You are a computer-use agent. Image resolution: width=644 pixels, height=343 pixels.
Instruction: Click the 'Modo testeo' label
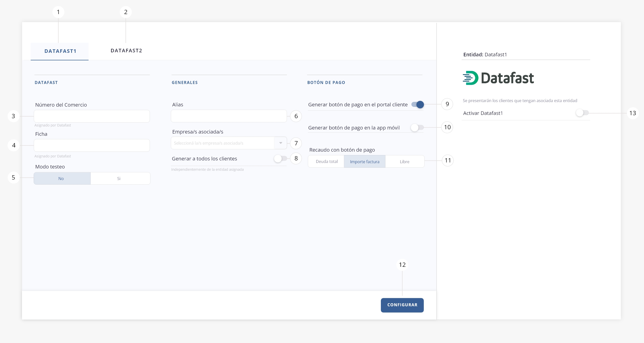[x=50, y=167]
